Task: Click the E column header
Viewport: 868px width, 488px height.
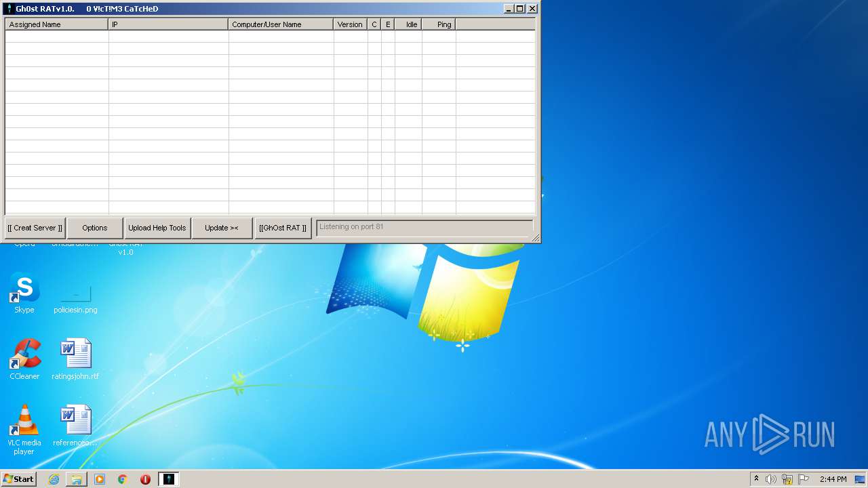Action: [x=388, y=24]
